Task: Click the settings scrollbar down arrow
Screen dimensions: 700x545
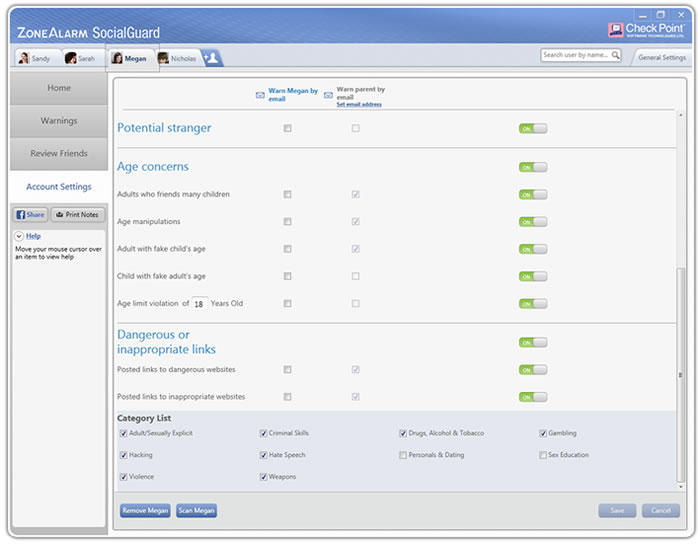Action: [x=680, y=487]
